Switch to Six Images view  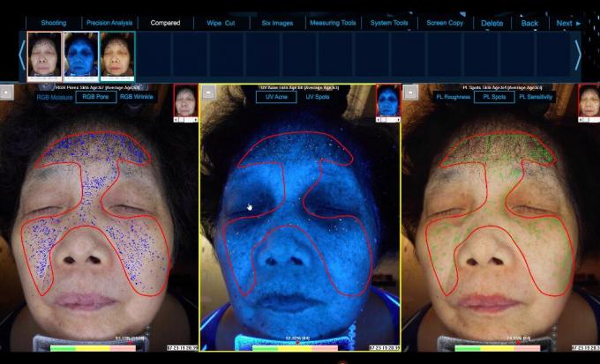click(277, 23)
